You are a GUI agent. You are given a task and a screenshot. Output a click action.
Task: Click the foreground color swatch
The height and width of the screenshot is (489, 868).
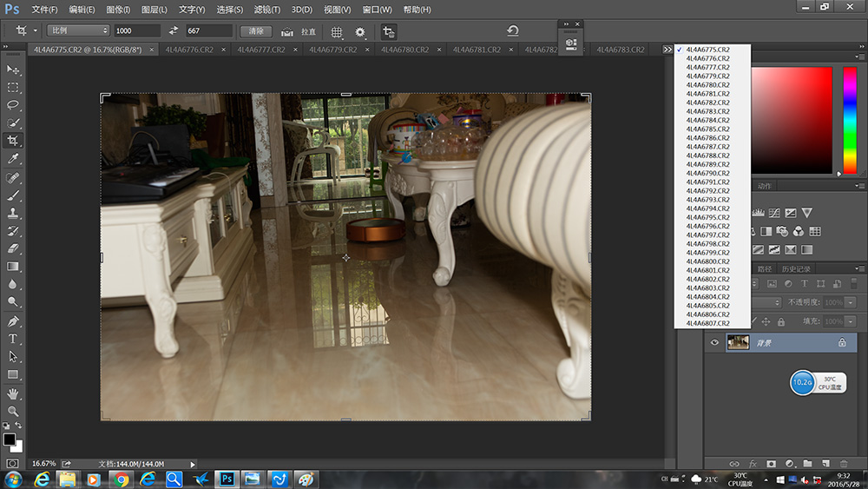[9, 439]
